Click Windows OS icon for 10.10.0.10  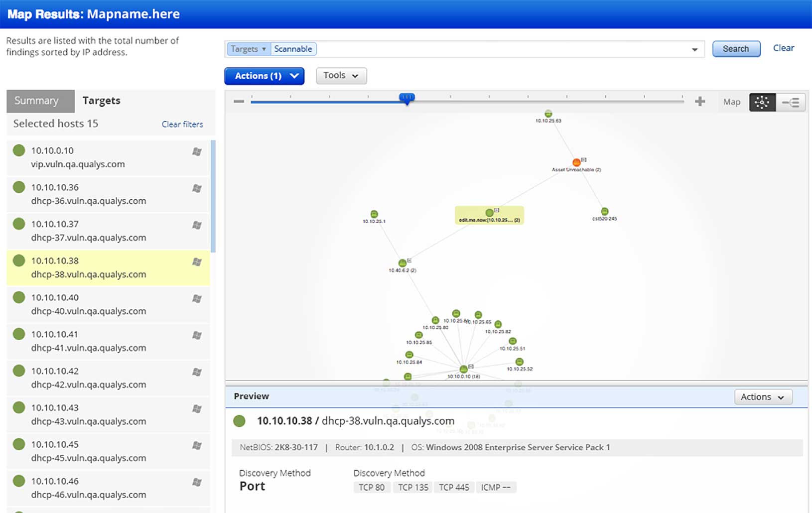pos(197,152)
